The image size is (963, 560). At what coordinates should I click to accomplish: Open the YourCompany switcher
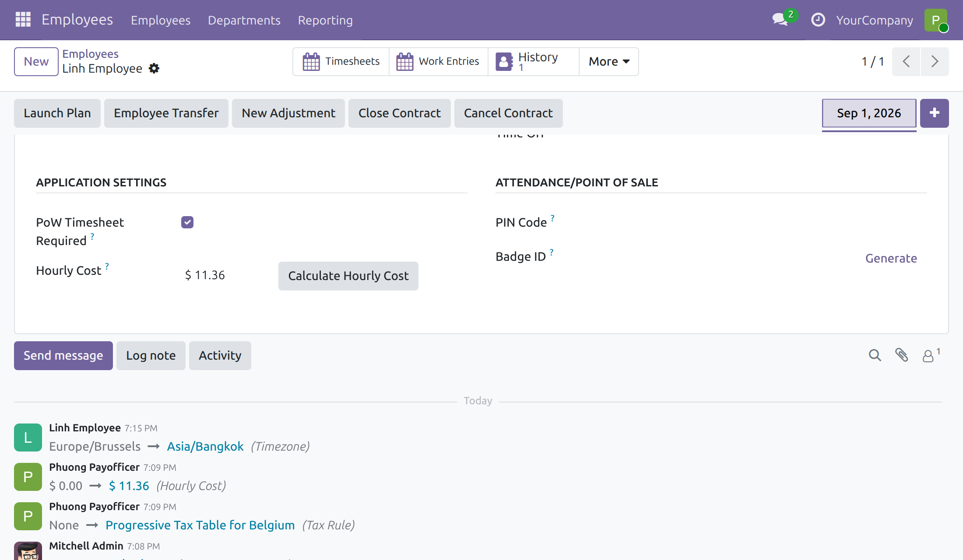pyautogui.click(x=874, y=20)
